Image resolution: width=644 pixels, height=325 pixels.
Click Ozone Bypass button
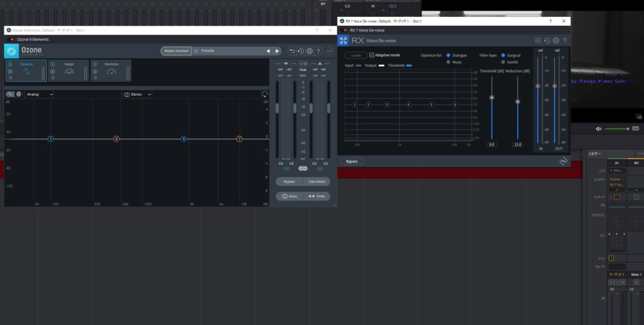click(x=289, y=181)
